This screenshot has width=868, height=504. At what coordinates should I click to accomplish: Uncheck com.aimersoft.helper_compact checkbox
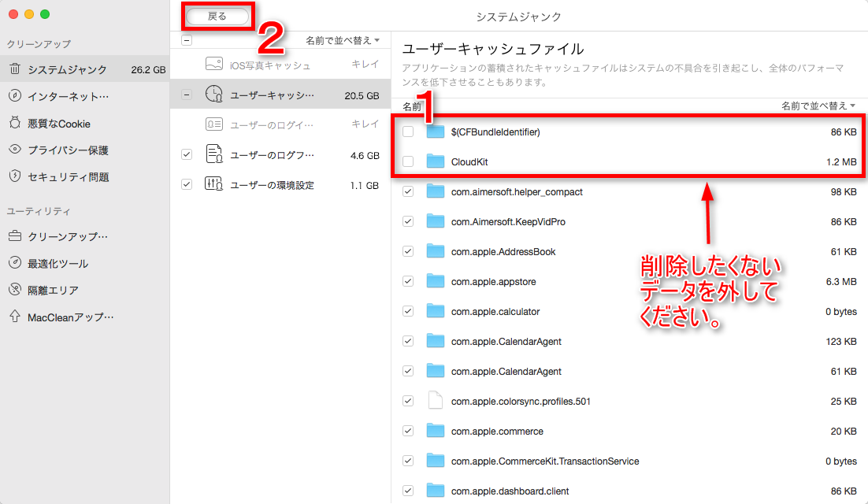[408, 191]
